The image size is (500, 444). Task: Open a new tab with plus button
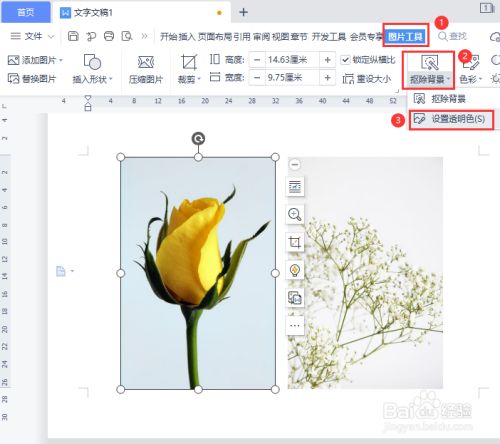click(x=244, y=12)
